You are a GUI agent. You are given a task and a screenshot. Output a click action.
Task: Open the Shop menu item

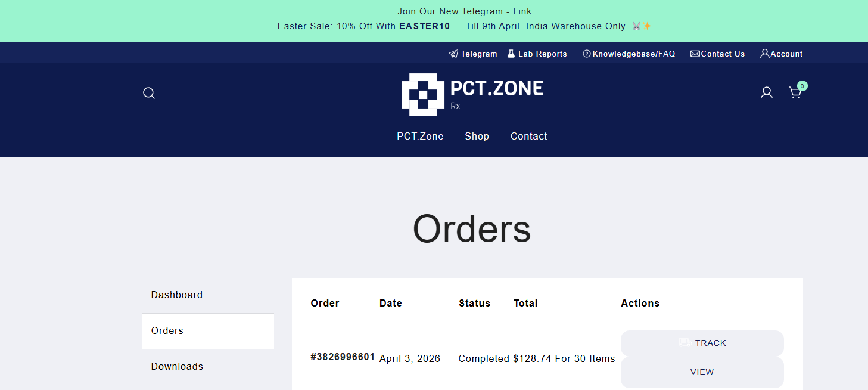coord(477,136)
